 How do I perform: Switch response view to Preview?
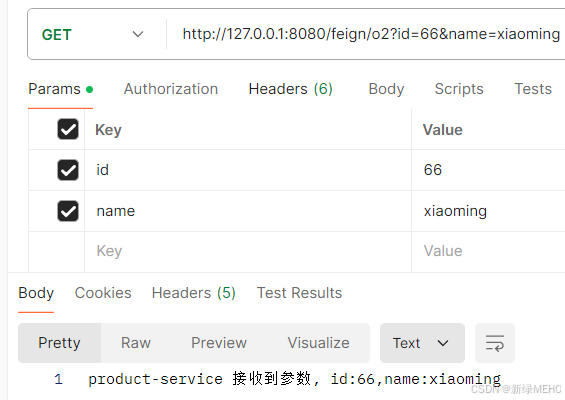click(x=219, y=343)
